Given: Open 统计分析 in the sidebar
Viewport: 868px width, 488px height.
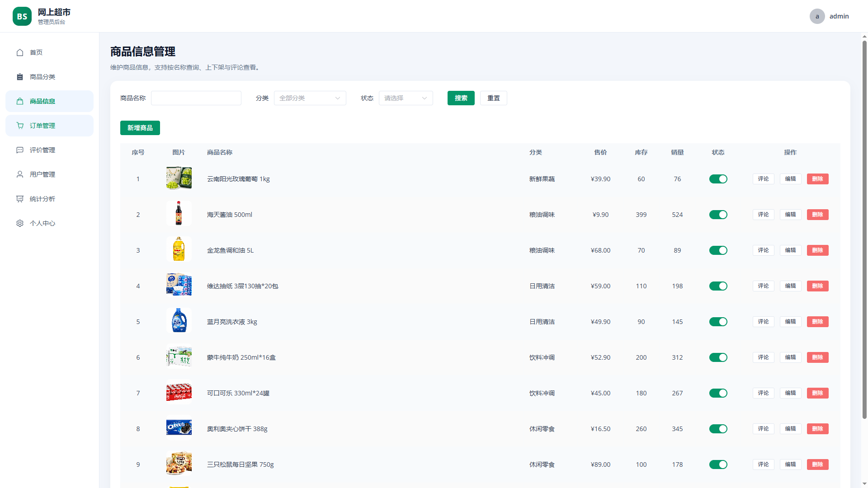Looking at the screenshot, I should click(49, 199).
